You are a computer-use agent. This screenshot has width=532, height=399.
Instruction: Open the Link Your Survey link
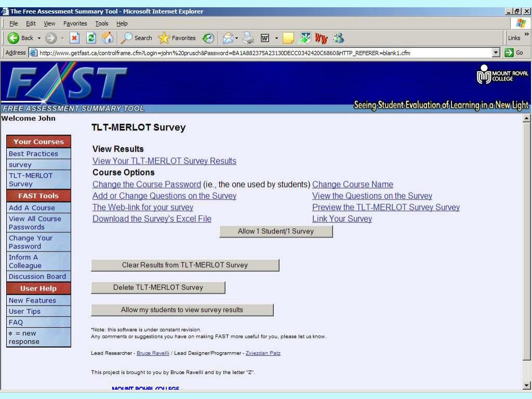[342, 219]
